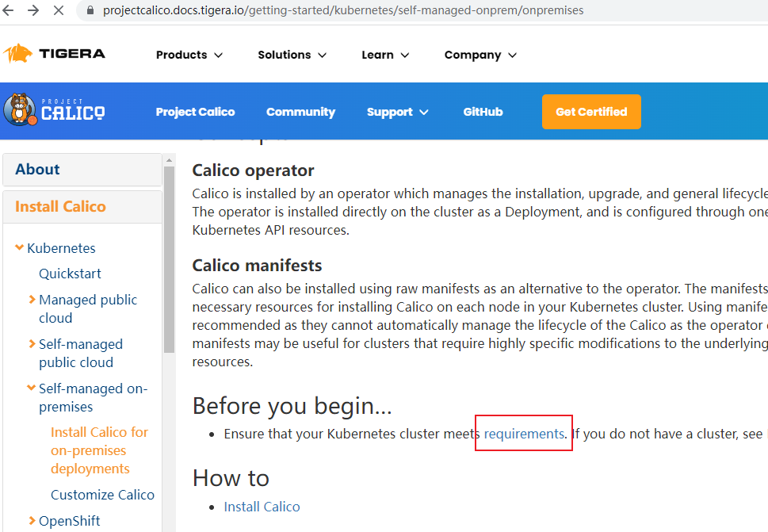Follow the requirements link

click(524, 434)
